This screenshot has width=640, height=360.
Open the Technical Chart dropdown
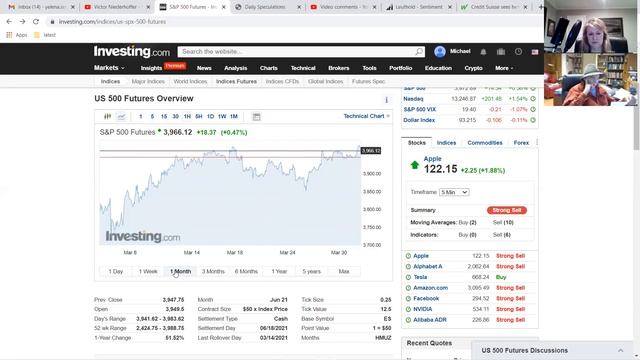367,116
